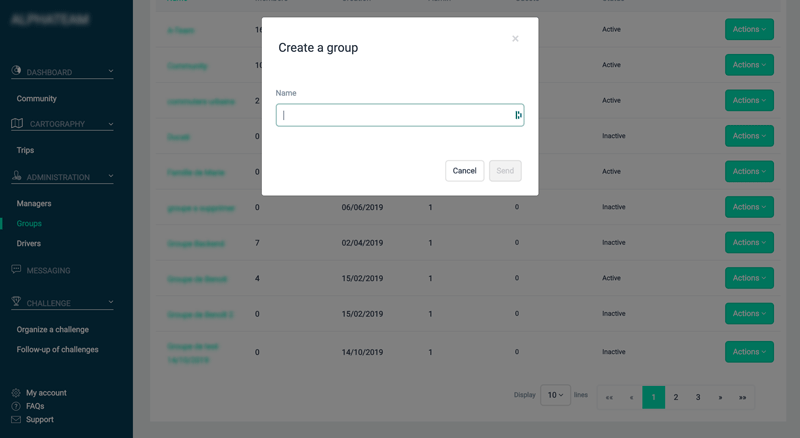
Task: Open Organize a challenge link
Action: (52, 329)
